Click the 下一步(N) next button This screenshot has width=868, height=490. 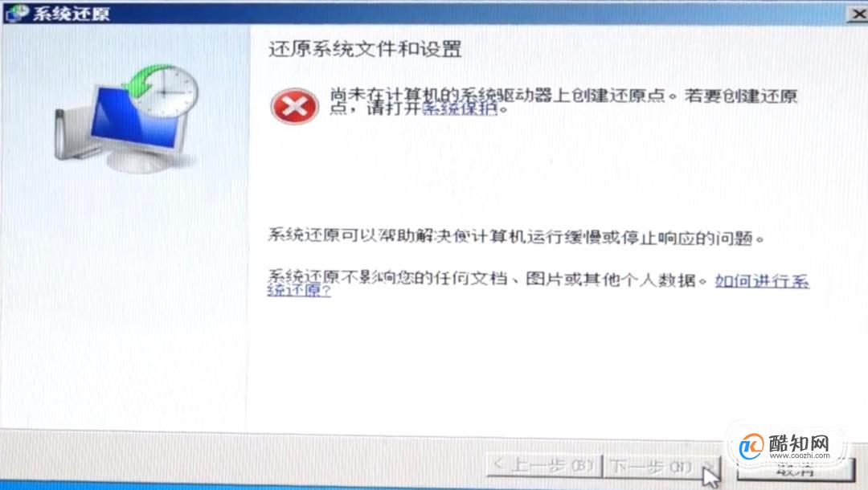click(x=661, y=468)
